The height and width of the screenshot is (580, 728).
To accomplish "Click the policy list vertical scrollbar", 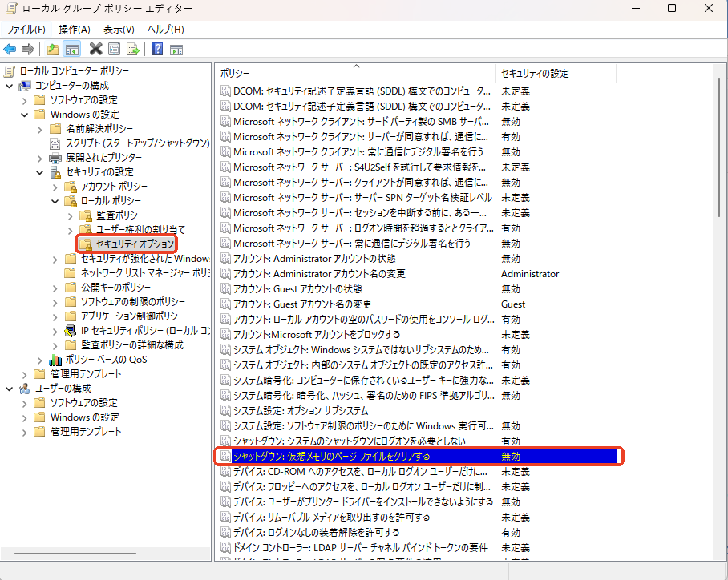I will [x=720, y=320].
